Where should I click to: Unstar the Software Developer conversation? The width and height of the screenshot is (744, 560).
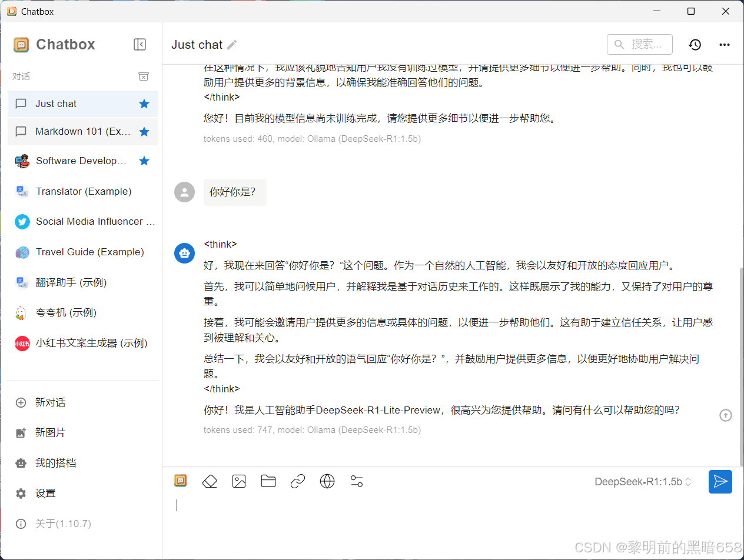click(x=144, y=161)
